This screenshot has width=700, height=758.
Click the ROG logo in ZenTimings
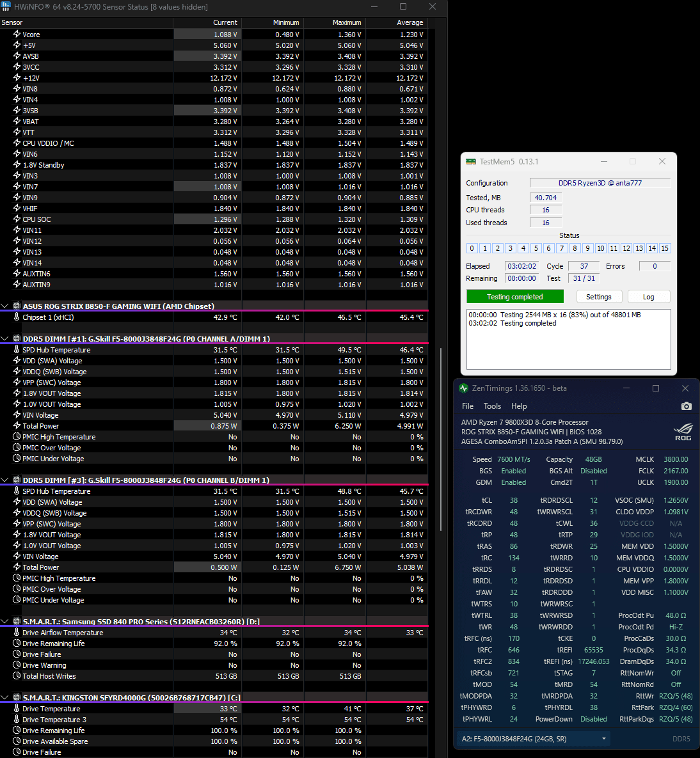click(x=683, y=432)
